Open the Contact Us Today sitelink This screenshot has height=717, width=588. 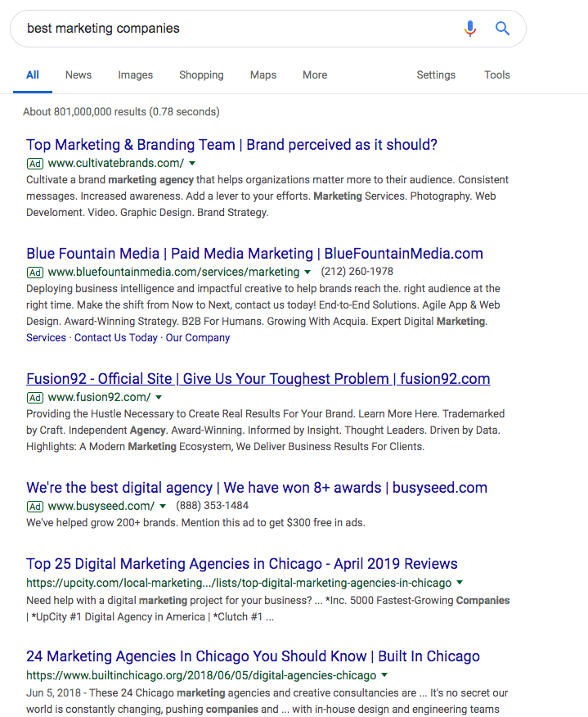click(x=115, y=337)
